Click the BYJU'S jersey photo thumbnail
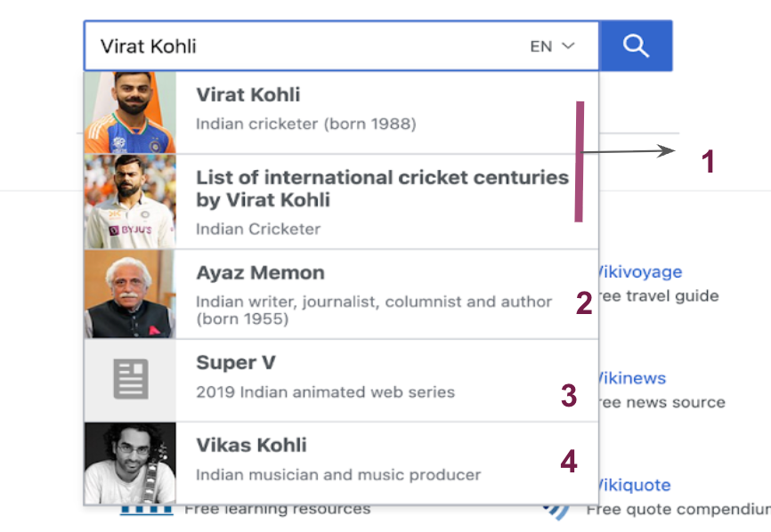 click(x=130, y=201)
